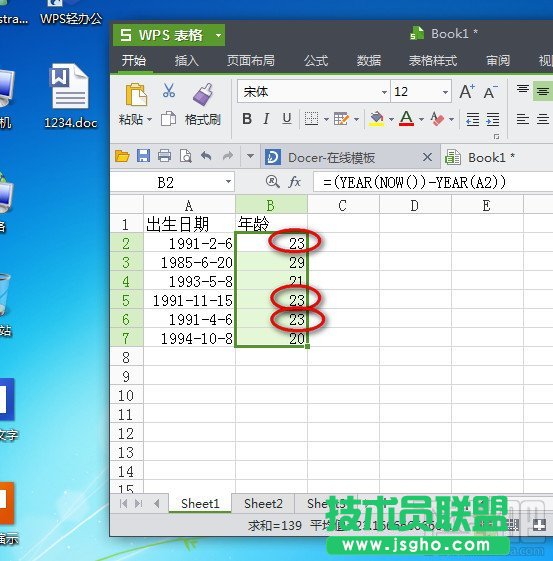Align text to top of cell
This screenshot has height=561, width=553.
(x=523, y=89)
